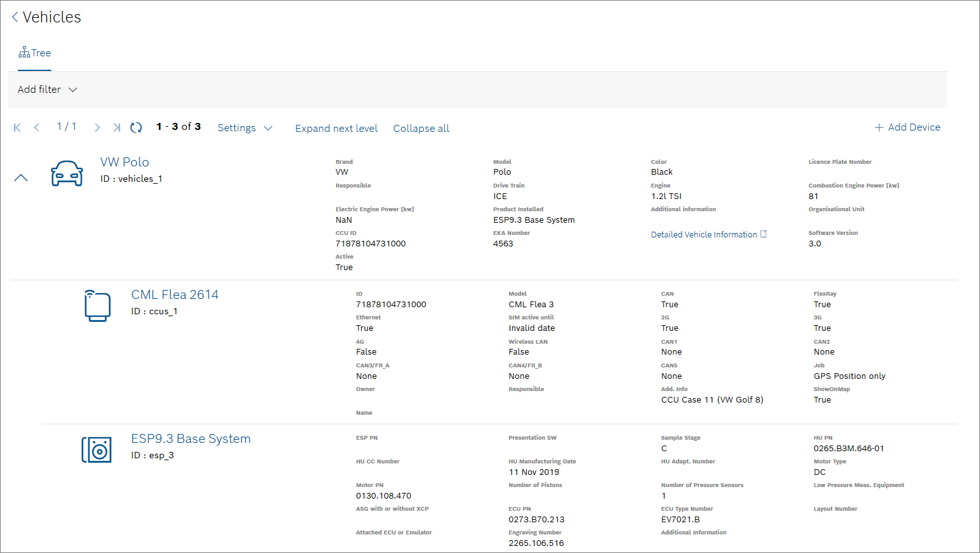
Task: Go to the first page
Action: click(x=17, y=128)
